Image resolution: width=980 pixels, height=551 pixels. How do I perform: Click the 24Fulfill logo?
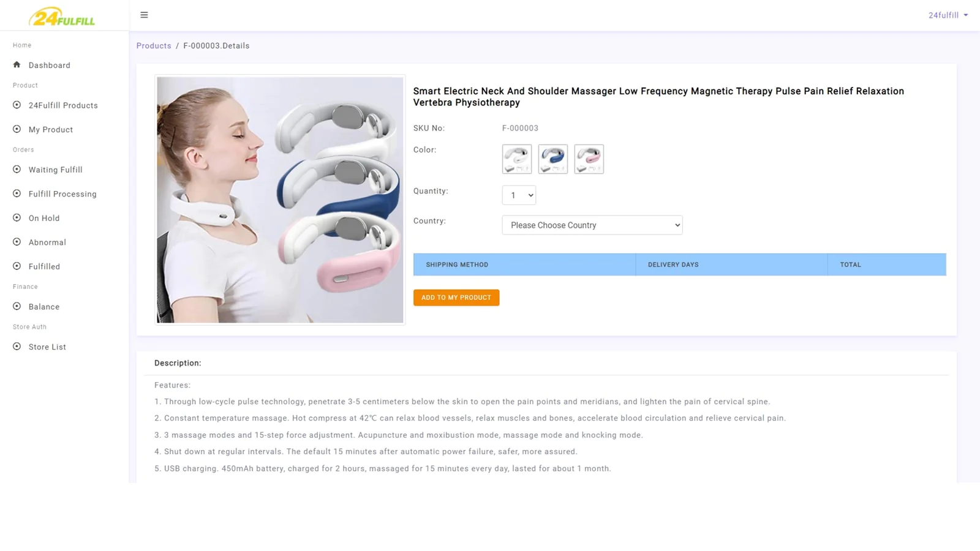[62, 17]
